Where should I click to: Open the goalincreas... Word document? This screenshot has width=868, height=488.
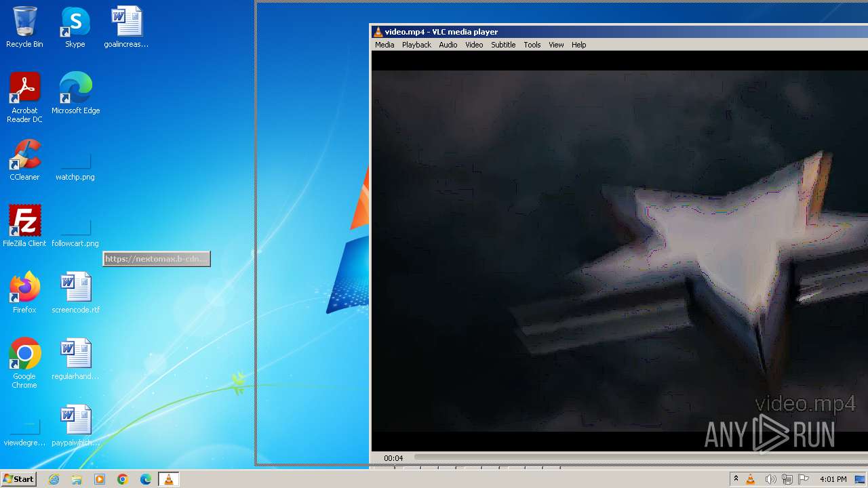(x=126, y=27)
